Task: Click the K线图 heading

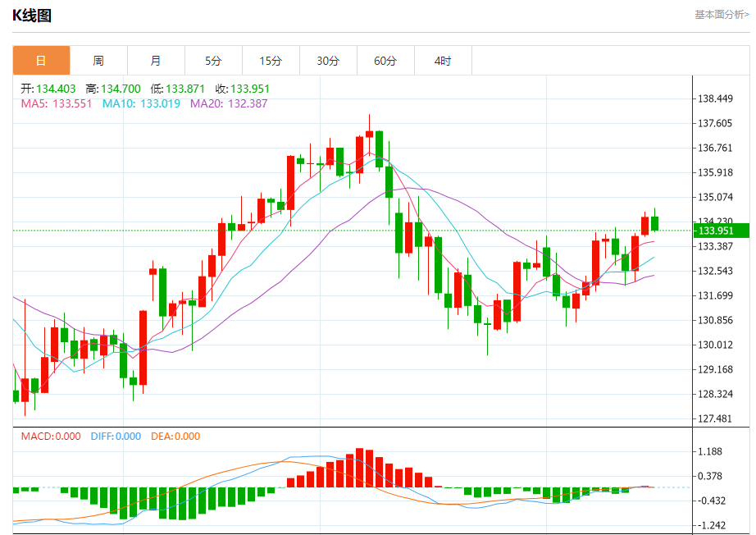Action: tap(32, 16)
